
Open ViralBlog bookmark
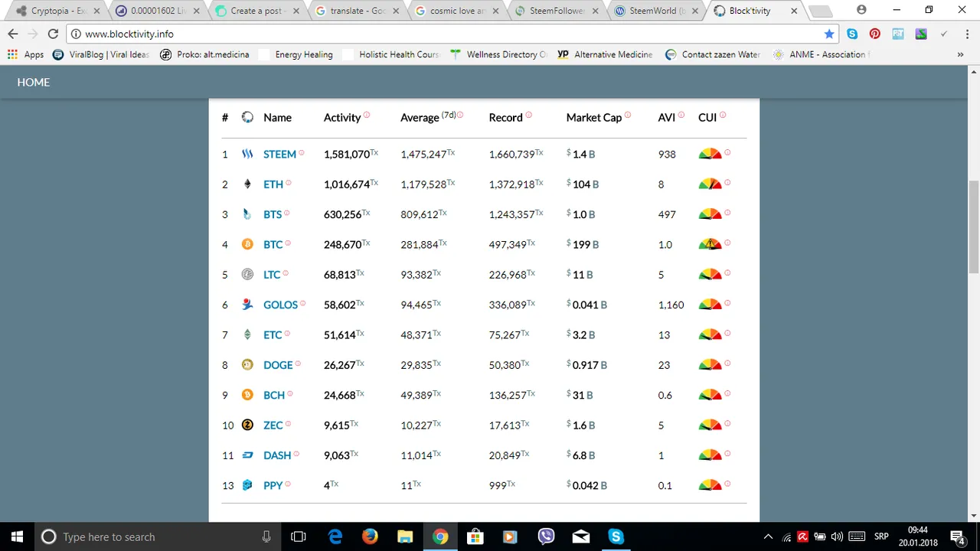(100, 54)
